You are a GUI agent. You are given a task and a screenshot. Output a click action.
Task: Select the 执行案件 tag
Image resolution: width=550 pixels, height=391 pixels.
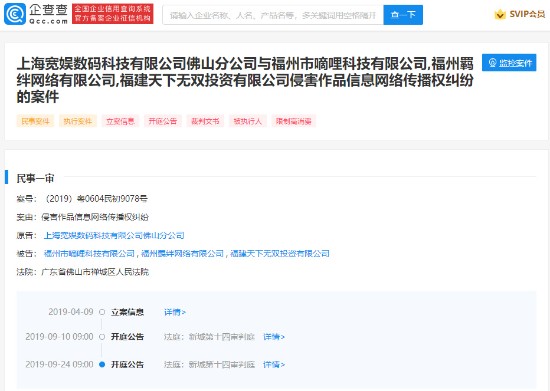tap(78, 121)
